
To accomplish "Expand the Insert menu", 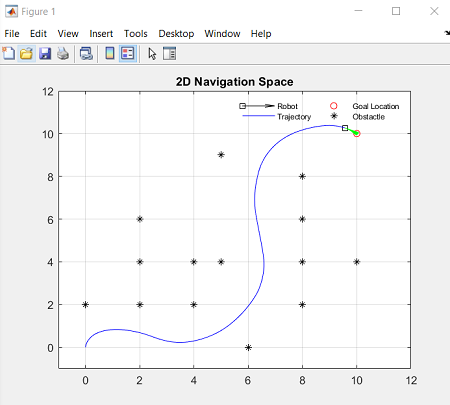I will (x=101, y=34).
